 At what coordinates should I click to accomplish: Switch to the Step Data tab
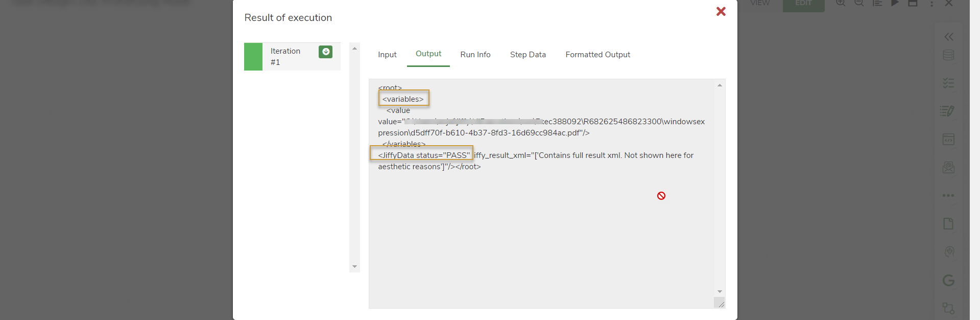(528, 55)
